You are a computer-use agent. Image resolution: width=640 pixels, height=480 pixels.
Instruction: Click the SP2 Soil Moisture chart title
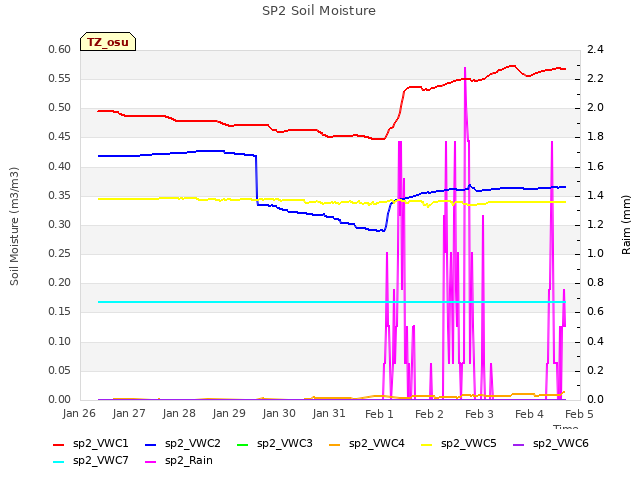319,11
